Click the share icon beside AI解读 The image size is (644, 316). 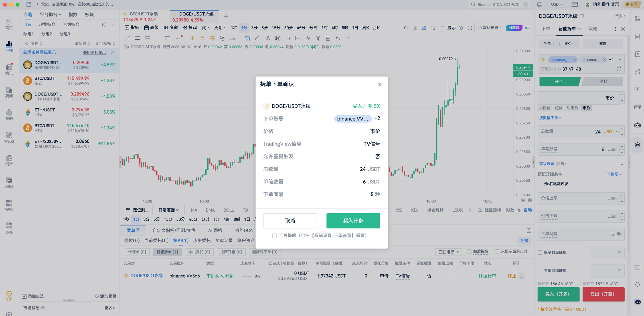[x=527, y=28]
